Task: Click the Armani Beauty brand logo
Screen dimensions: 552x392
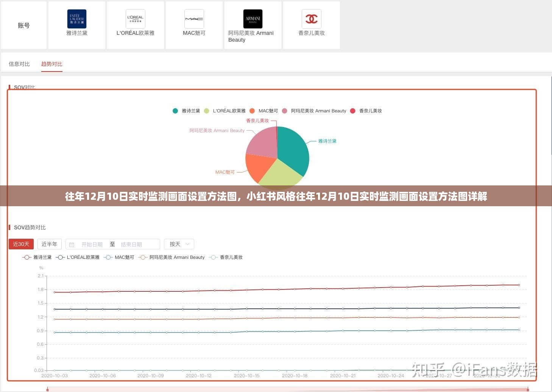Action: click(x=253, y=19)
